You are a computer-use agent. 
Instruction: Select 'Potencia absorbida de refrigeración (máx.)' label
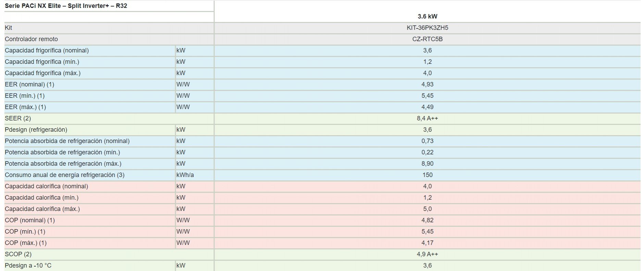(x=63, y=164)
